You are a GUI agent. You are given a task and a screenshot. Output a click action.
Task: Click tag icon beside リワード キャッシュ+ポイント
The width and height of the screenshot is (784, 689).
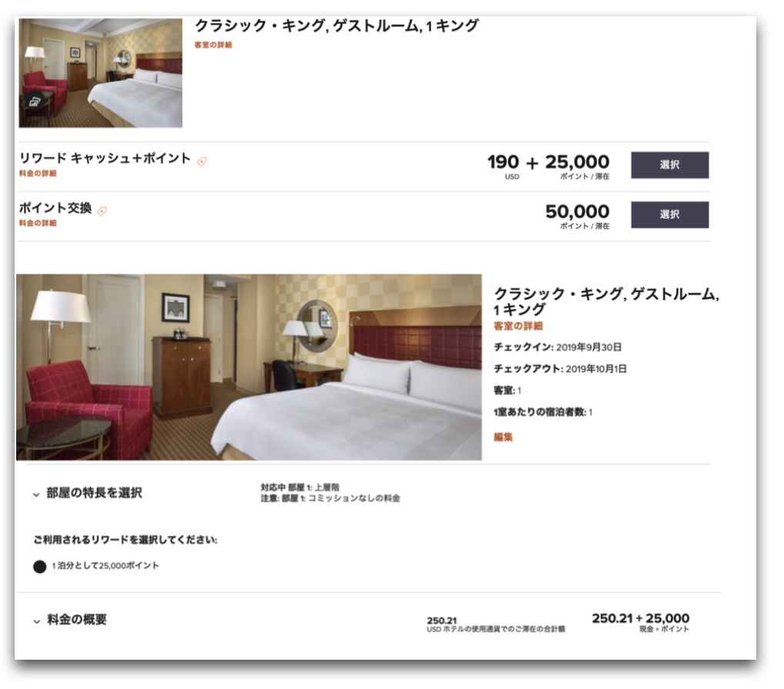coord(202,161)
